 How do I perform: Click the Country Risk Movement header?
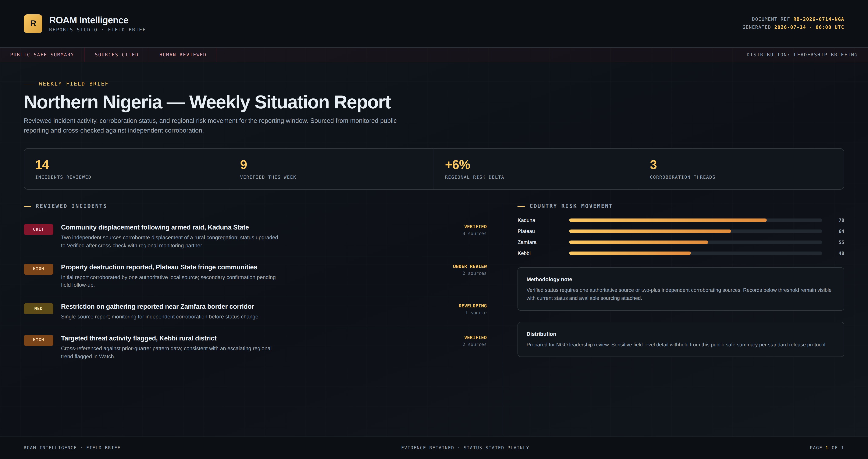click(x=571, y=206)
